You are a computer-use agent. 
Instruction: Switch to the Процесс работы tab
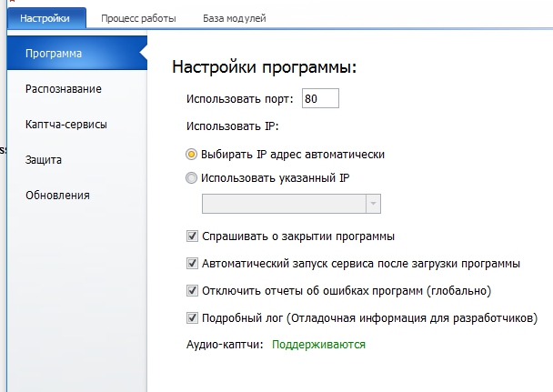pyautogui.click(x=138, y=18)
